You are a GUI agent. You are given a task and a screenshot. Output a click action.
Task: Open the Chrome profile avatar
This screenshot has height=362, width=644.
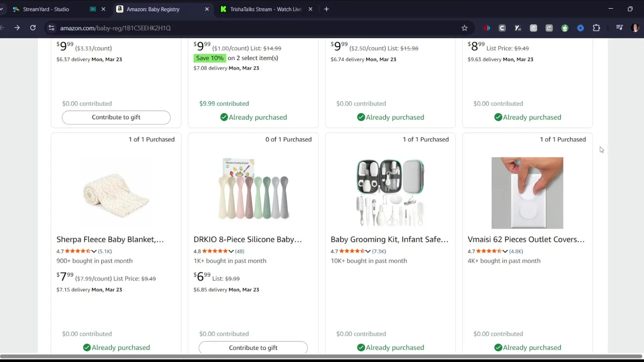(x=635, y=28)
